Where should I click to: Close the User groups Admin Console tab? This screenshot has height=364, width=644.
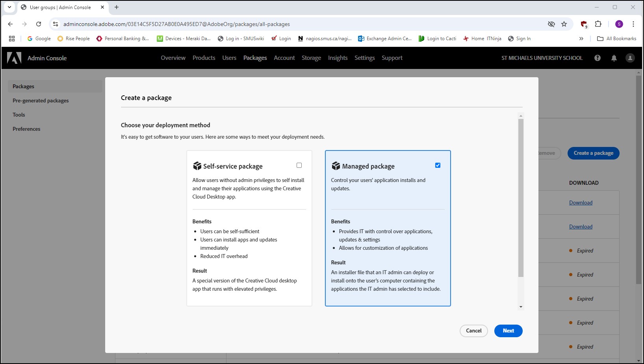click(x=102, y=7)
